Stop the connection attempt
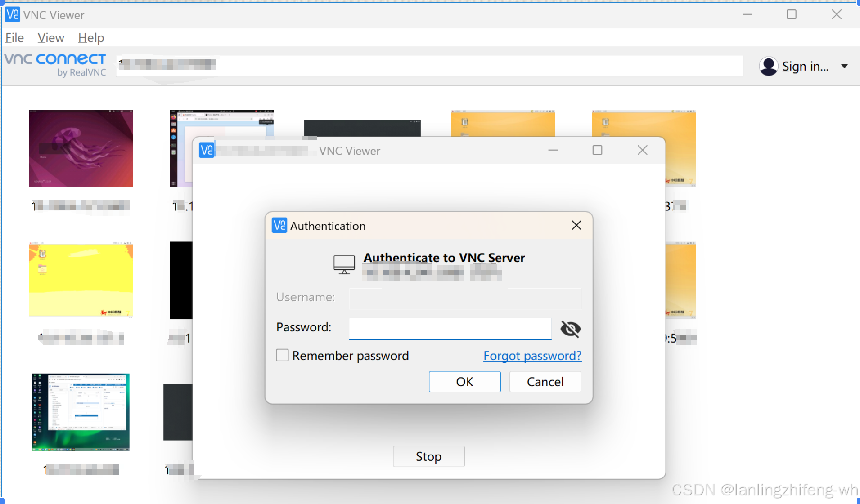The image size is (860, 504). (x=428, y=456)
